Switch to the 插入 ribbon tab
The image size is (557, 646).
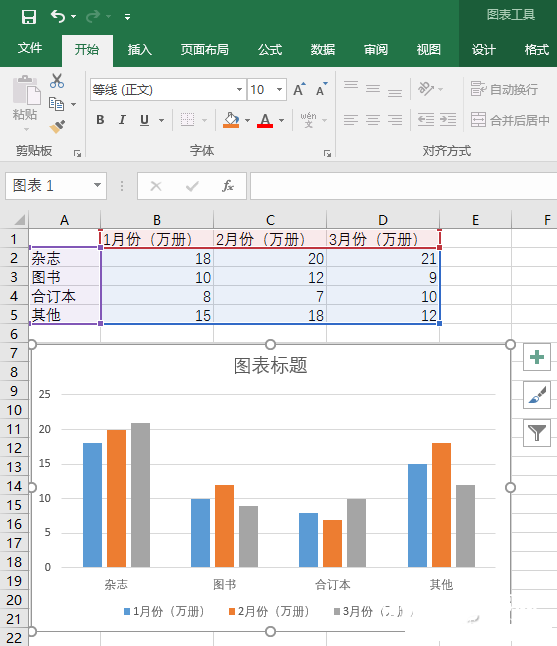139,50
